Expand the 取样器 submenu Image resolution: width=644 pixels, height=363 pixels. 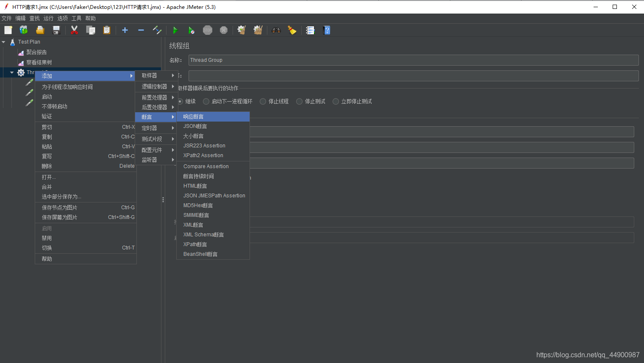[x=156, y=75]
